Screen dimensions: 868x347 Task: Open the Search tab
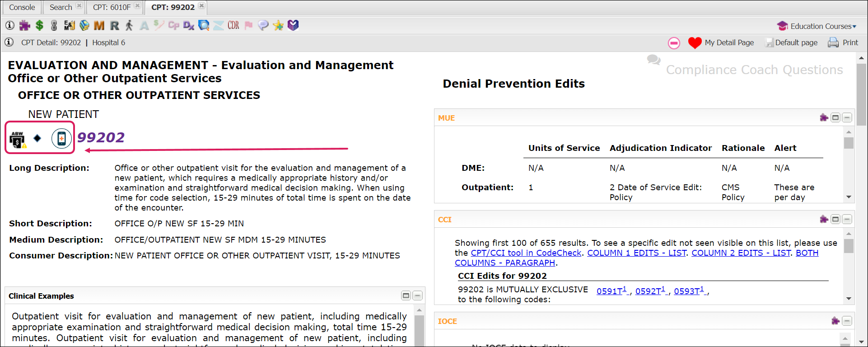(x=61, y=7)
